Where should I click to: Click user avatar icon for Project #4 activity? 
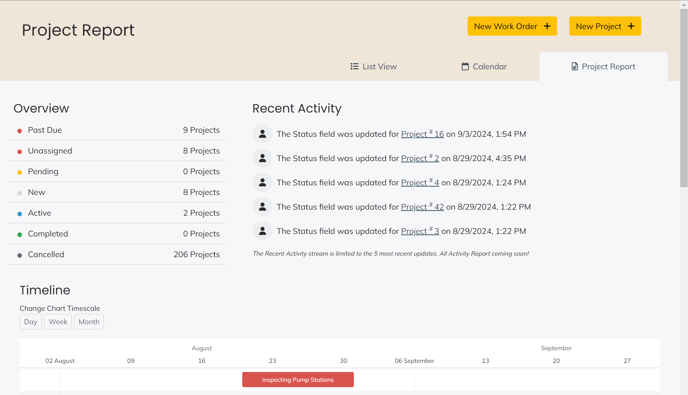[262, 182]
